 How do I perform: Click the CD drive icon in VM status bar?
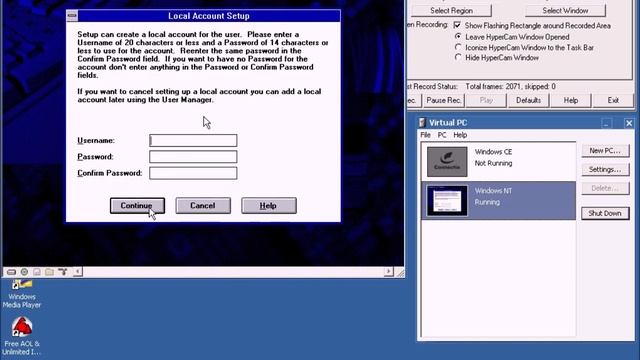coord(24,272)
